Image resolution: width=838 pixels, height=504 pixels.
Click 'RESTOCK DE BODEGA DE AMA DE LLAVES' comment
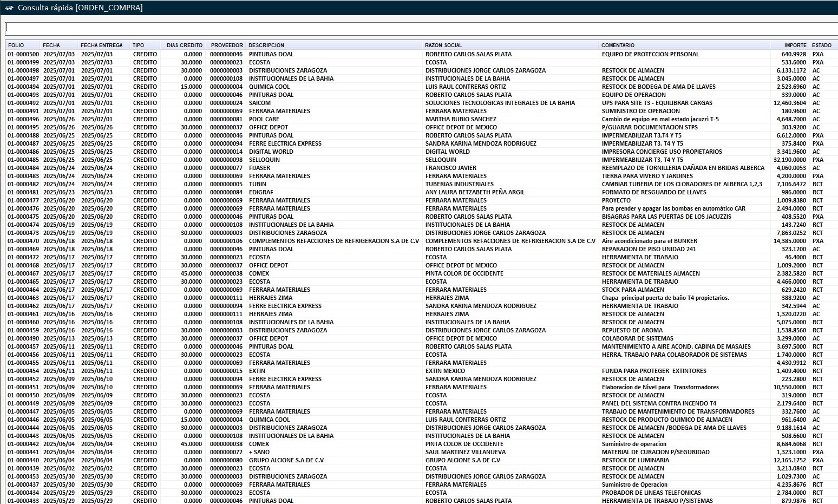[x=658, y=87]
